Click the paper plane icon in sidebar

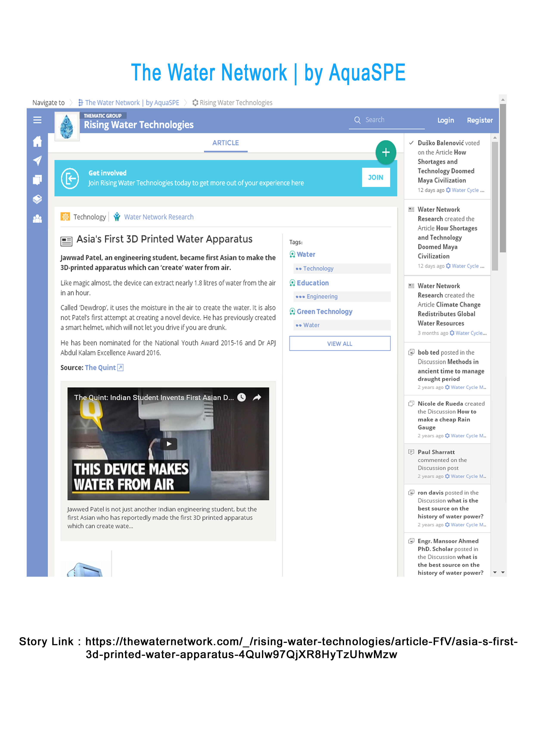37,160
